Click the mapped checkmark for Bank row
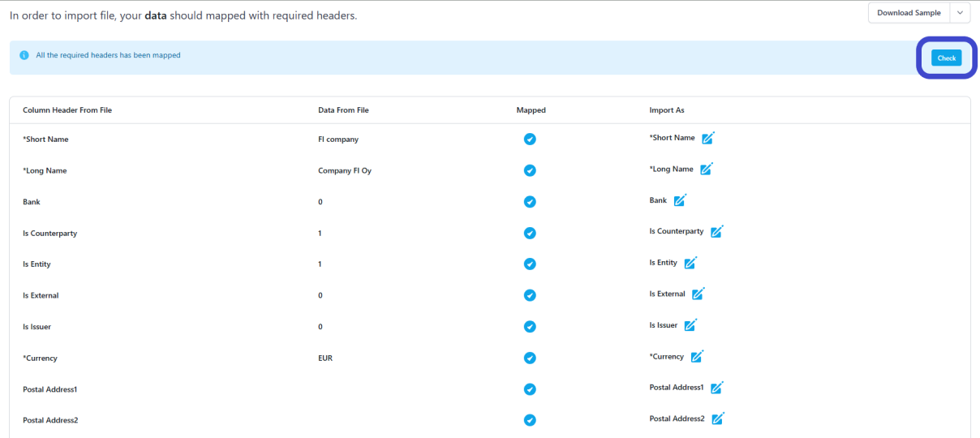Screen dimensions: 980x438 coord(530,202)
